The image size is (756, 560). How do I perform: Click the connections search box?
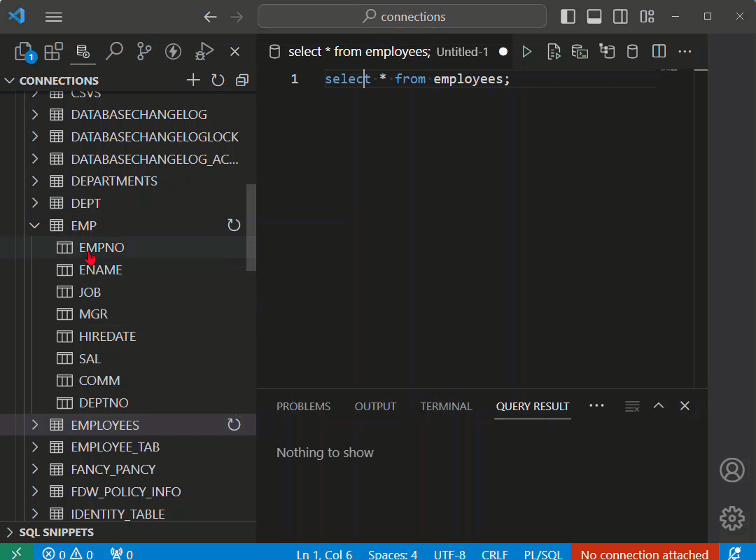[402, 16]
